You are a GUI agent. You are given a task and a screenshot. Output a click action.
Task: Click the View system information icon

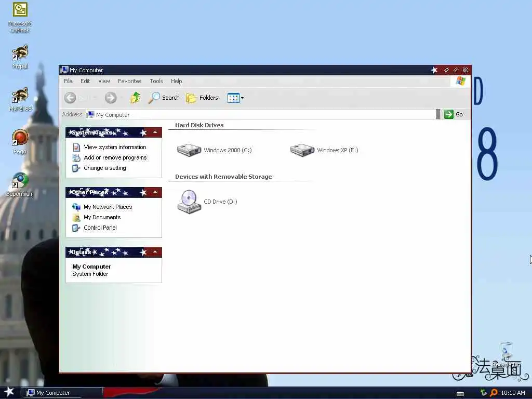[76, 147]
